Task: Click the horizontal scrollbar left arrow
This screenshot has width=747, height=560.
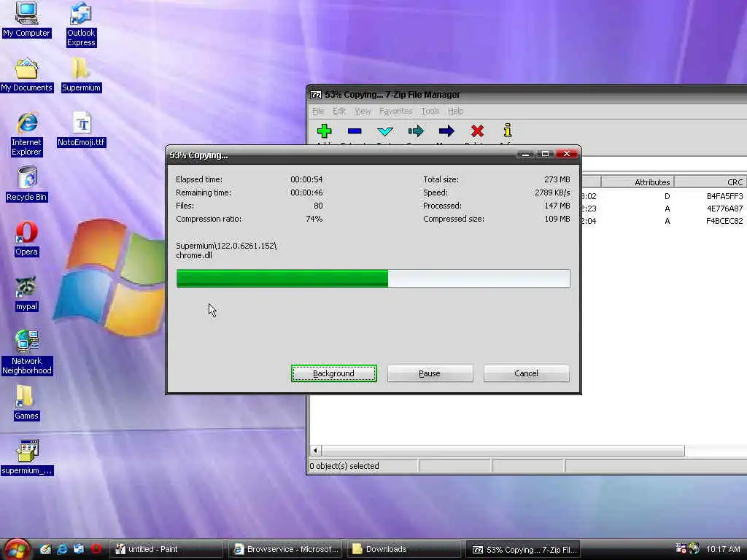Action: click(x=315, y=450)
